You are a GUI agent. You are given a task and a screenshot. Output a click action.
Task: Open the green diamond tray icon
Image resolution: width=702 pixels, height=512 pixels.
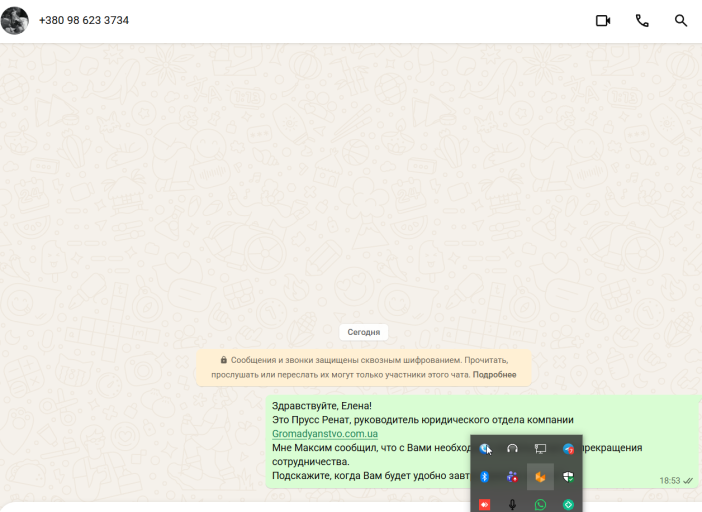tap(568, 505)
